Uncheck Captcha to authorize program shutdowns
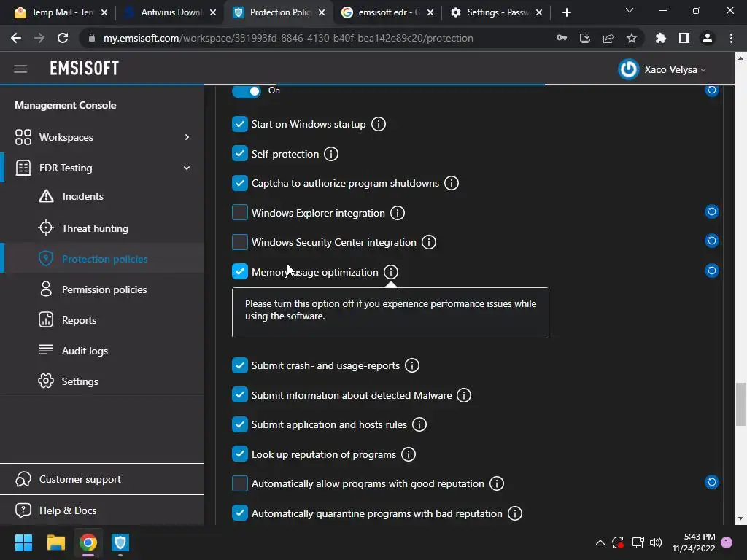The image size is (747, 560). [239, 183]
